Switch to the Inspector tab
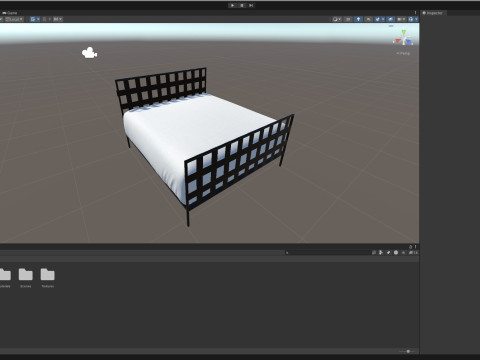Screen dimensions: 480x360 click(433, 13)
